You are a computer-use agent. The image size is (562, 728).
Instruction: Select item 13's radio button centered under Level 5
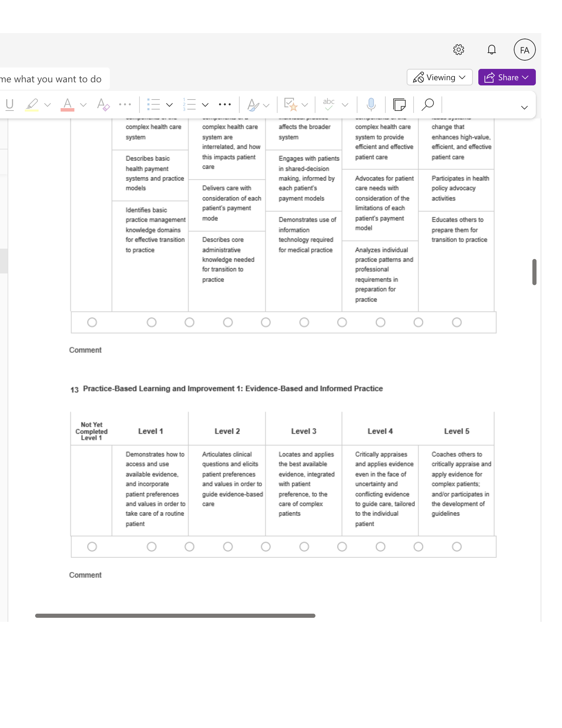457,547
